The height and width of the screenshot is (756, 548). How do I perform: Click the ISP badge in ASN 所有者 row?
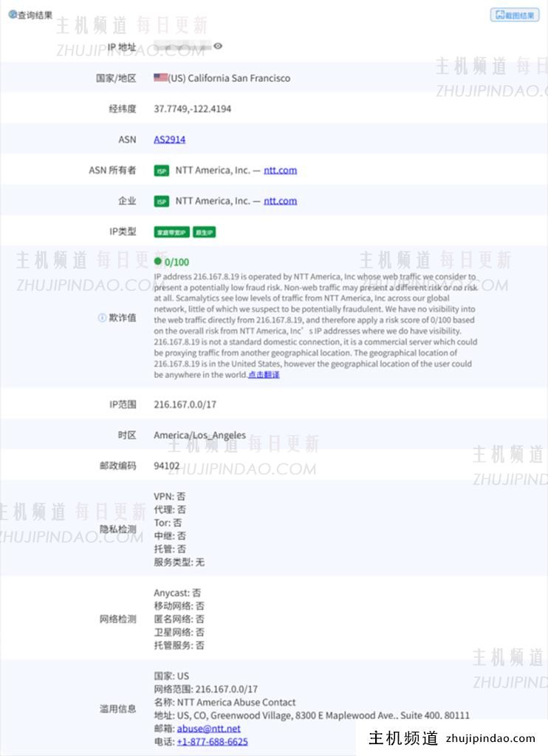(162, 171)
